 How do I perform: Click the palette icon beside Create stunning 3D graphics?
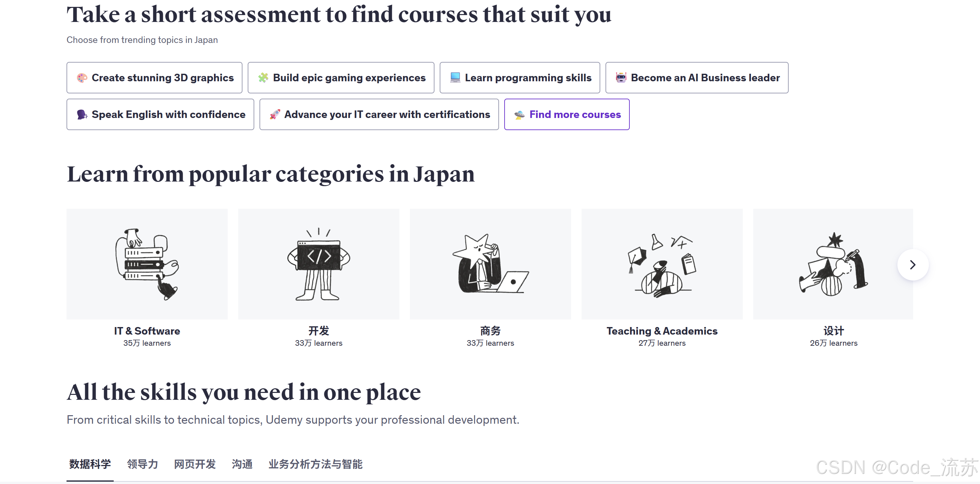(x=82, y=78)
